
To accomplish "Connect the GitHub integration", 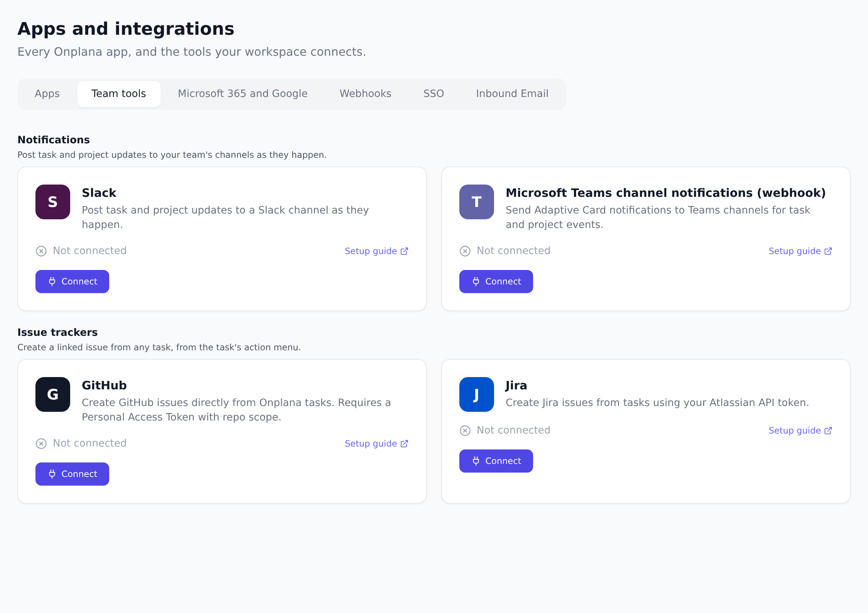I will [x=72, y=474].
